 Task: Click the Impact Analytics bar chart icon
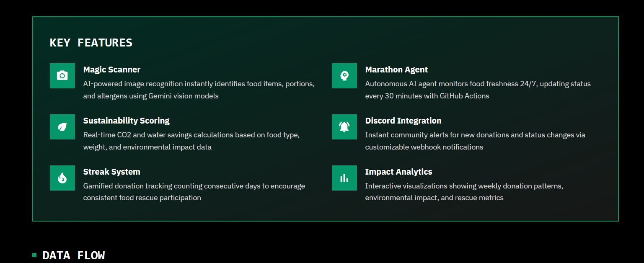point(344,178)
